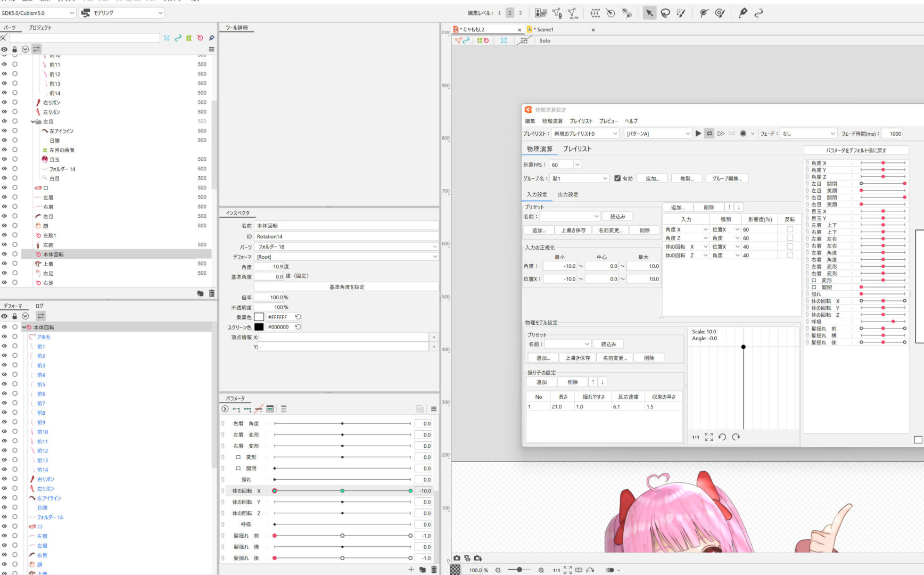Image resolution: width=924 pixels, height=575 pixels.
Task: Click the canvas zoom slider
Action: click(519, 570)
